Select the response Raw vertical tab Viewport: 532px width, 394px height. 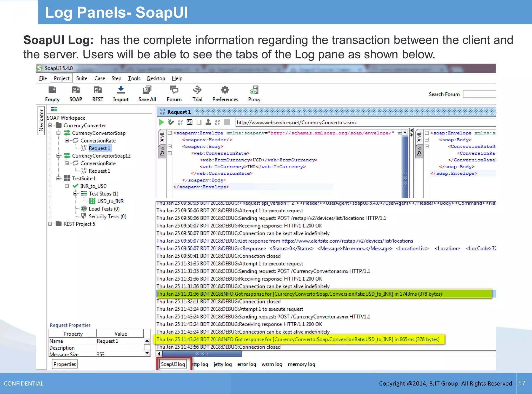(x=419, y=151)
